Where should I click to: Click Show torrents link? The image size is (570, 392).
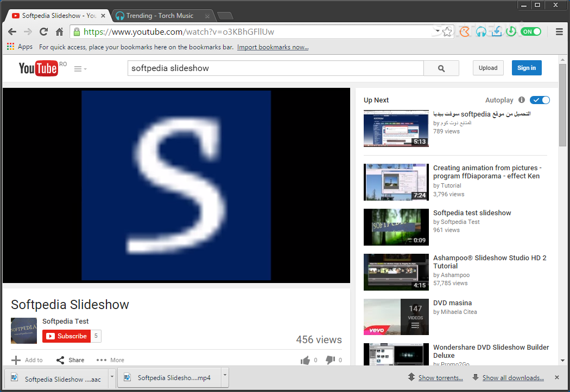[441, 378]
